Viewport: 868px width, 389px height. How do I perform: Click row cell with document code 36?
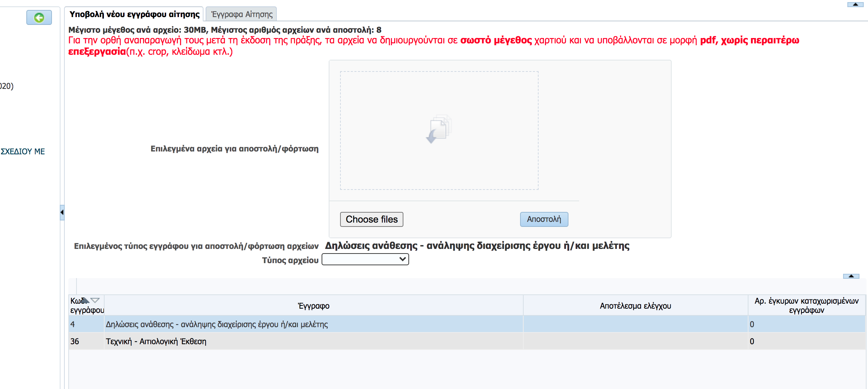point(75,341)
